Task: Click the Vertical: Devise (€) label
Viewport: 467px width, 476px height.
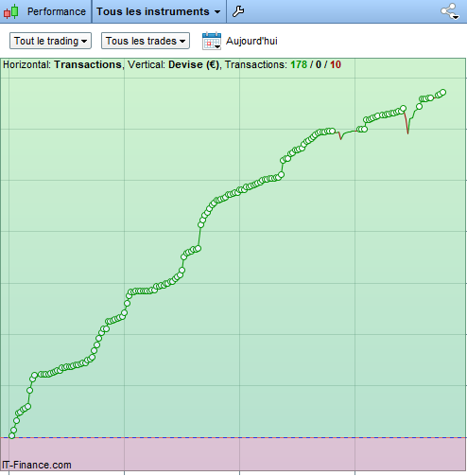Action: [x=173, y=64]
